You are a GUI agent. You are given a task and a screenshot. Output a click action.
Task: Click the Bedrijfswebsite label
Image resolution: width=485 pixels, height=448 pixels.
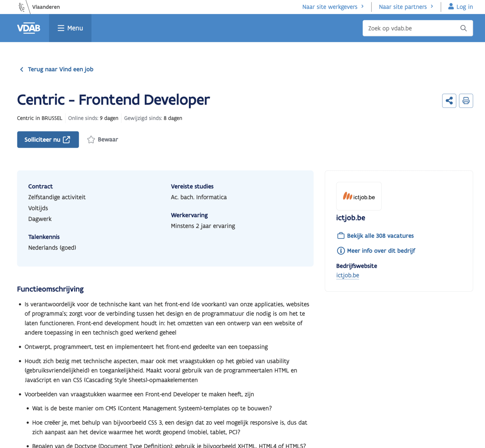coord(357,266)
